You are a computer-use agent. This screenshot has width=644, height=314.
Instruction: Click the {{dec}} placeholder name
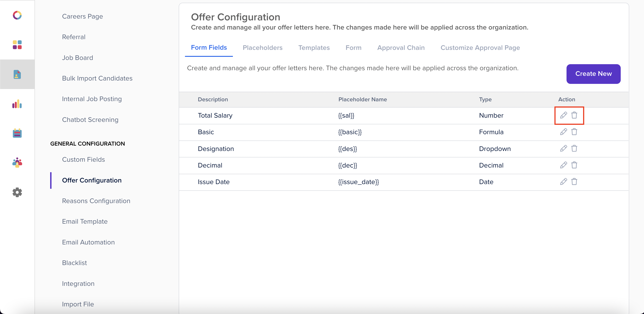(x=348, y=165)
